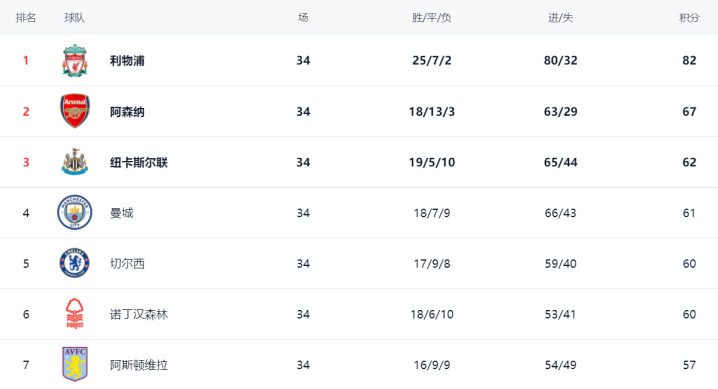Click the Manchester City crest
The height and width of the screenshot is (389, 718).
pyautogui.click(x=75, y=212)
